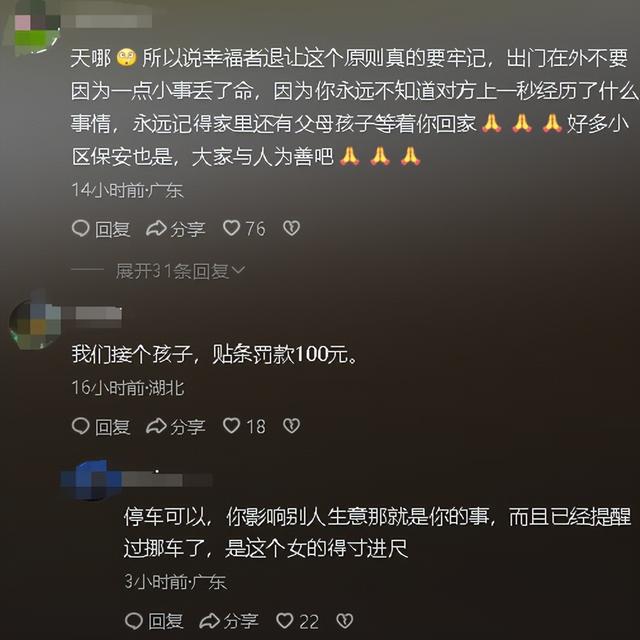The image size is (640, 640).
Task: Share the comment with 18 likes
Action: coord(176,427)
